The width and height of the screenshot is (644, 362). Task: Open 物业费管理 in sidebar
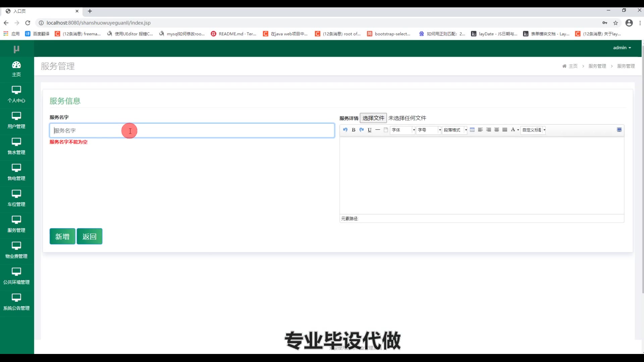point(16,251)
